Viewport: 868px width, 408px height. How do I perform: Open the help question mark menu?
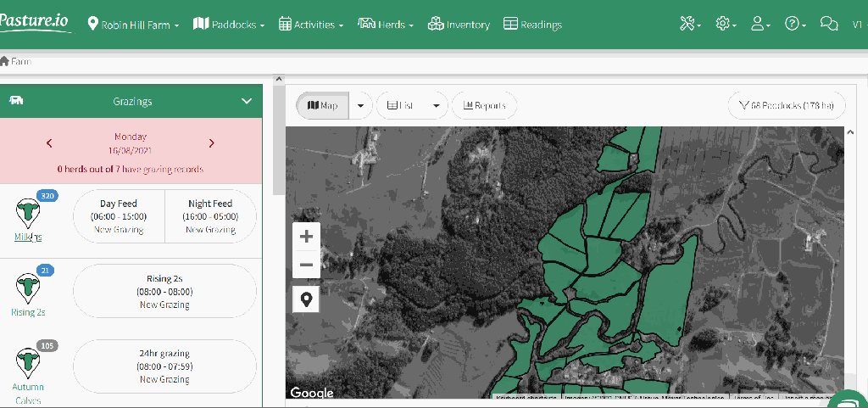[x=794, y=24]
